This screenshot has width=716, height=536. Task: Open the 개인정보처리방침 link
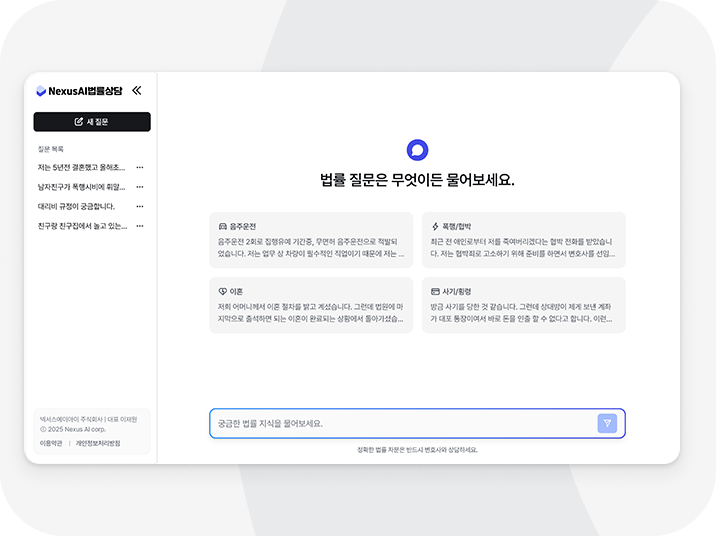(x=98, y=443)
